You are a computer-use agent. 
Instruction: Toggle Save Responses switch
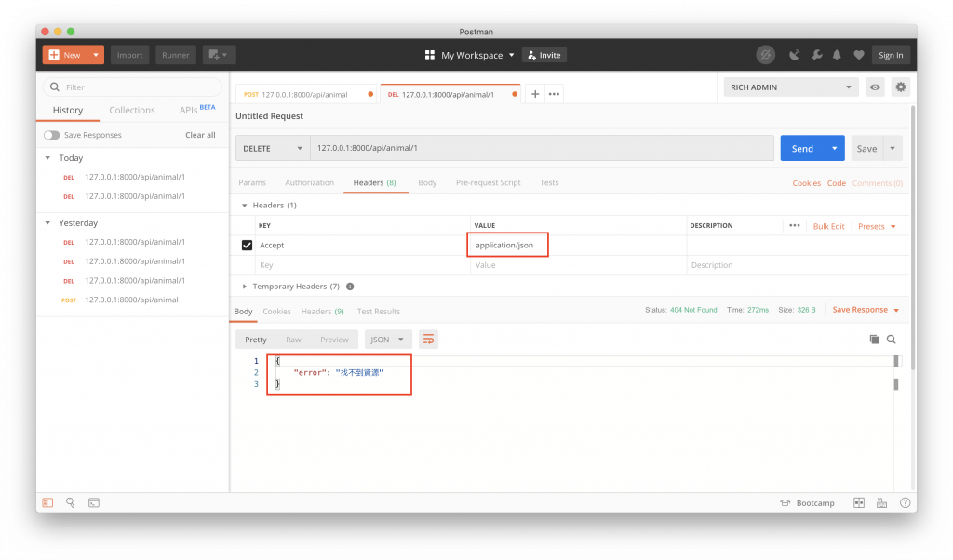coord(52,135)
